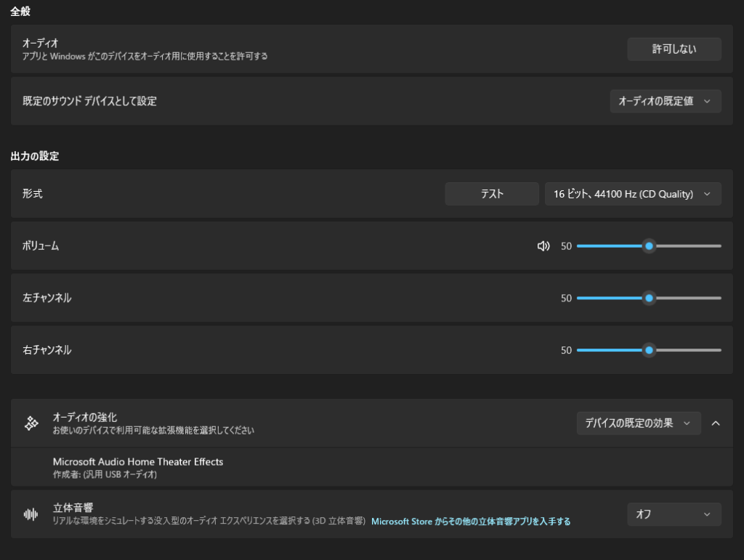Click the 立体音響 row title
This screenshot has height=560, width=744.
tap(73, 508)
